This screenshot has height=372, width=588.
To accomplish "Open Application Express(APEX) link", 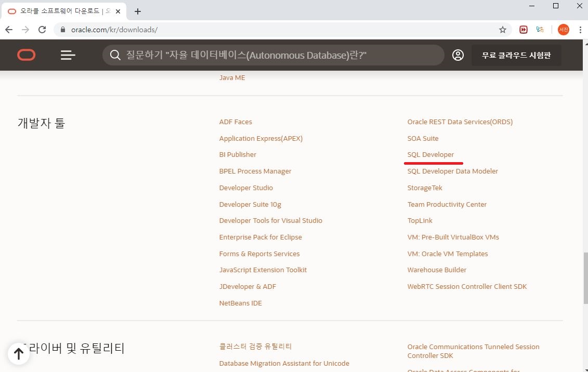I will point(260,138).
